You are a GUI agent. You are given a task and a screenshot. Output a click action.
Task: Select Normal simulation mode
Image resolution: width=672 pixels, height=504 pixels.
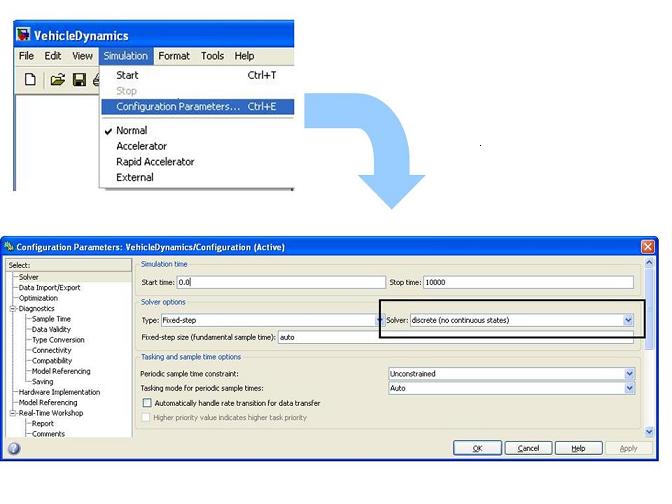[132, 130]
